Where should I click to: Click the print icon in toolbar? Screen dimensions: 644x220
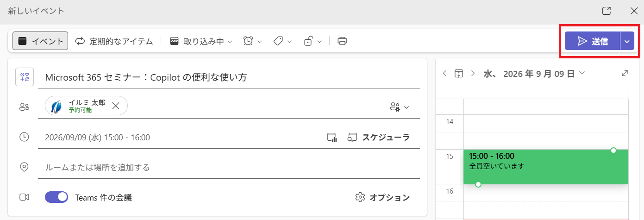343,41
